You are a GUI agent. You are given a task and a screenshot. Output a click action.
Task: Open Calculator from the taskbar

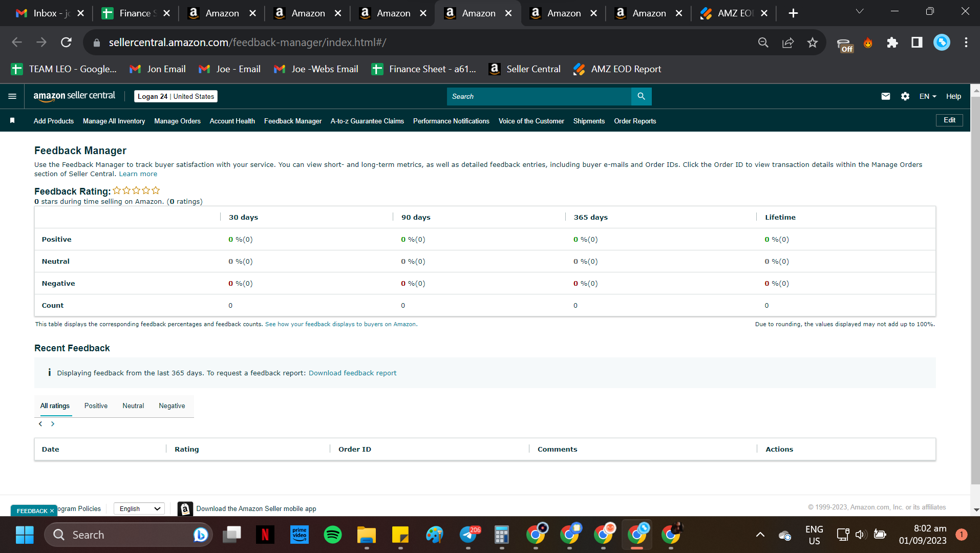[x=502, y=535]
